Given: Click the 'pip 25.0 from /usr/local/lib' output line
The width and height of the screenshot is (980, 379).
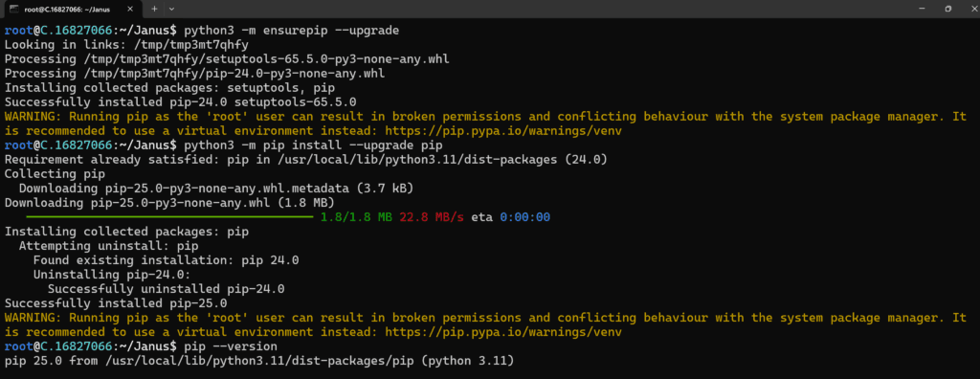Looking at the screenshot, I should tap(258, 361).
